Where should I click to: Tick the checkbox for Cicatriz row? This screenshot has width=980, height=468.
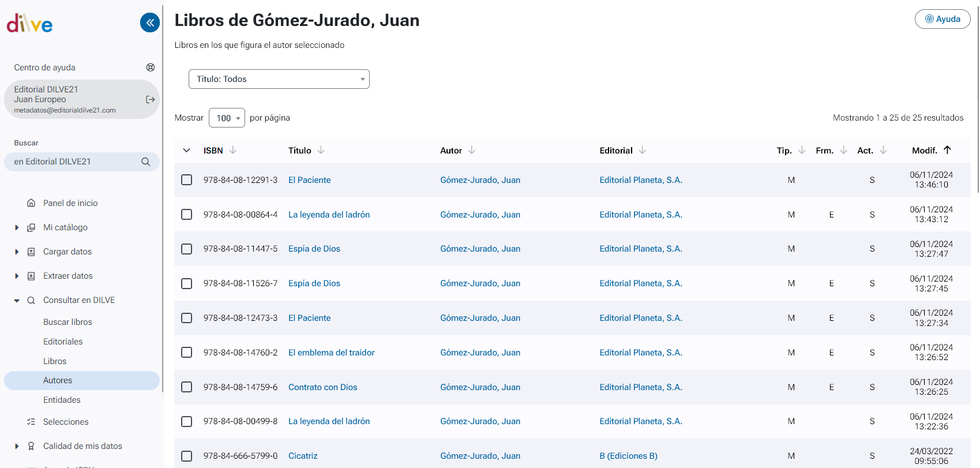(x=187, y=456)
